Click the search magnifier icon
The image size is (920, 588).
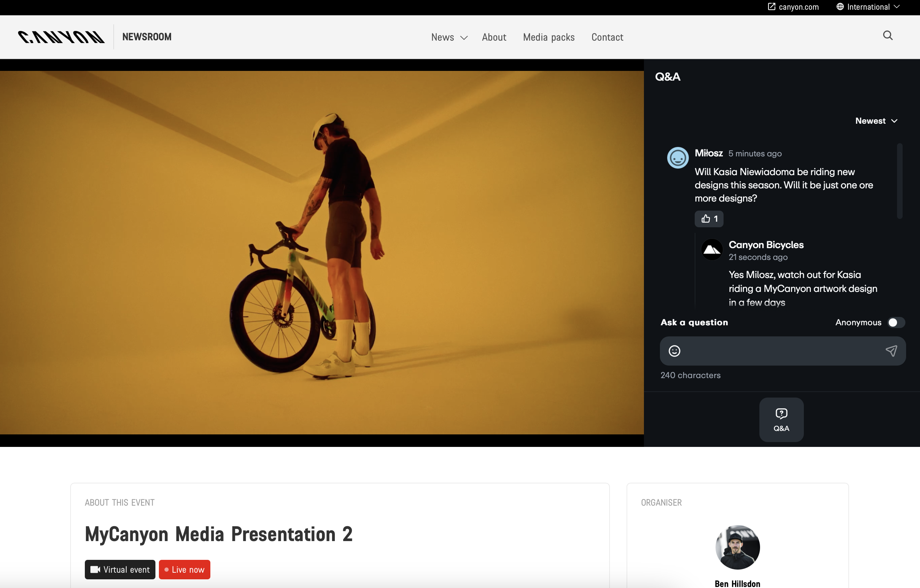[x=888, y=35]
